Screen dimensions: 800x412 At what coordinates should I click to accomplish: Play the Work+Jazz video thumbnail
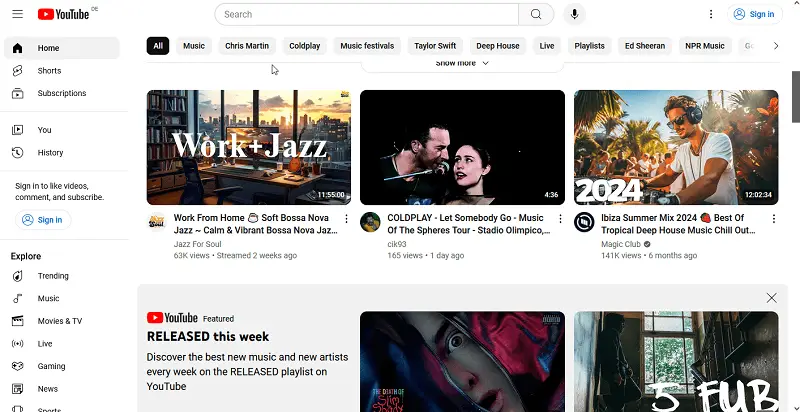coord(249,147)
